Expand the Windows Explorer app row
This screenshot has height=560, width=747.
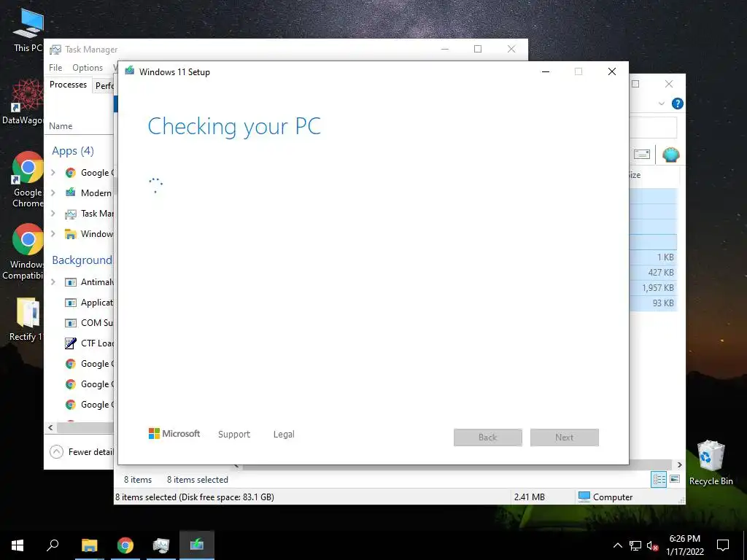(53, 234)
